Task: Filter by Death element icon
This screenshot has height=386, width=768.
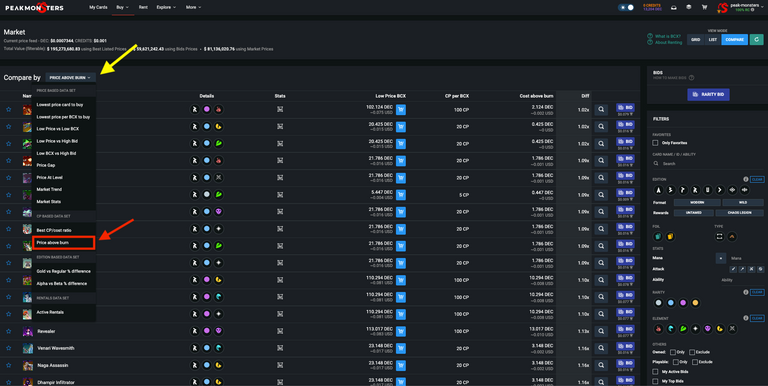Action: click(708, 329)
